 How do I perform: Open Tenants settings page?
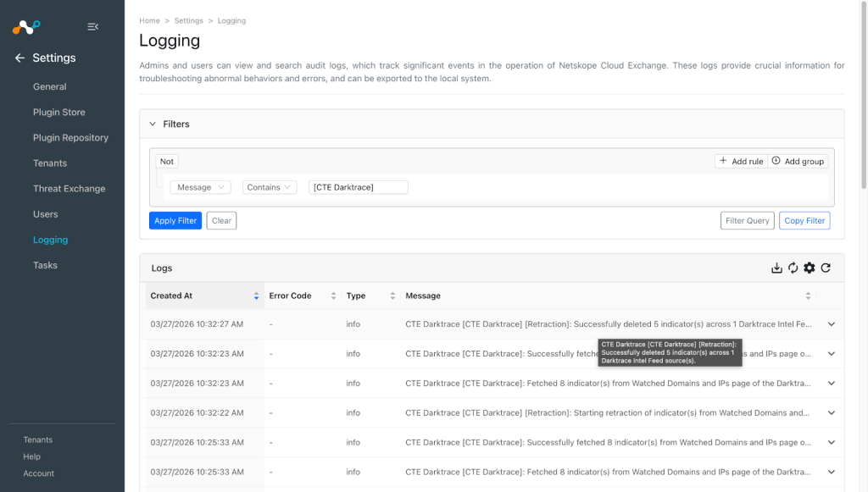[x=50, y=163]
